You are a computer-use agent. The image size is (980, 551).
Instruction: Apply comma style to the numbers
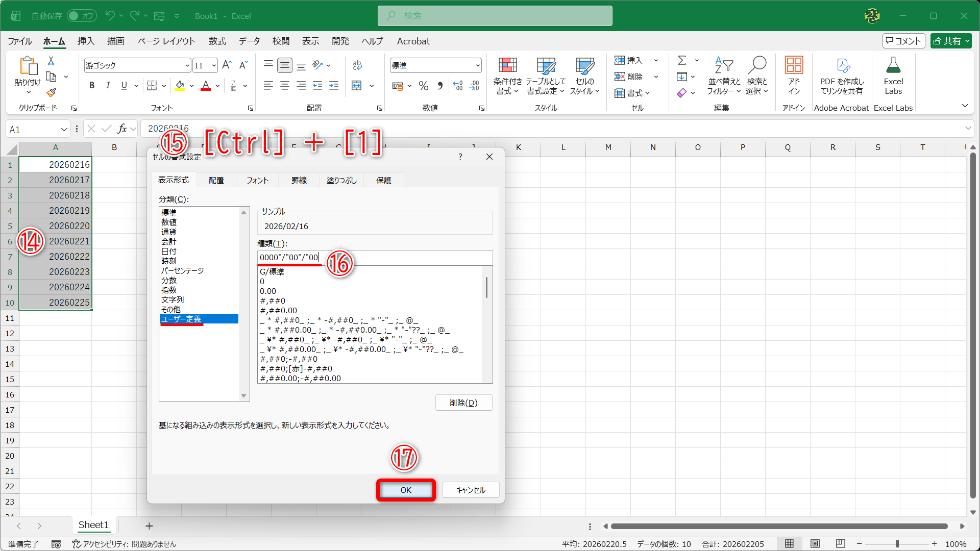pos(440,86)
